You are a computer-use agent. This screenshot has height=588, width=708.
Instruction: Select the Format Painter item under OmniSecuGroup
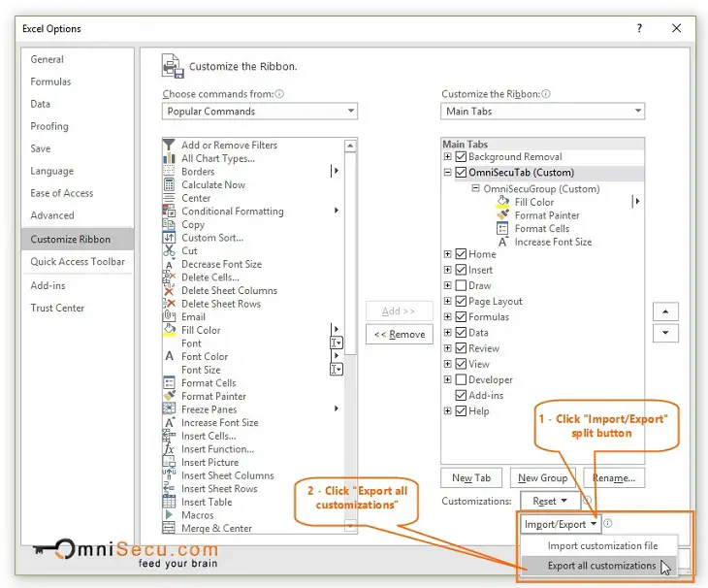(x=546, y=215)
